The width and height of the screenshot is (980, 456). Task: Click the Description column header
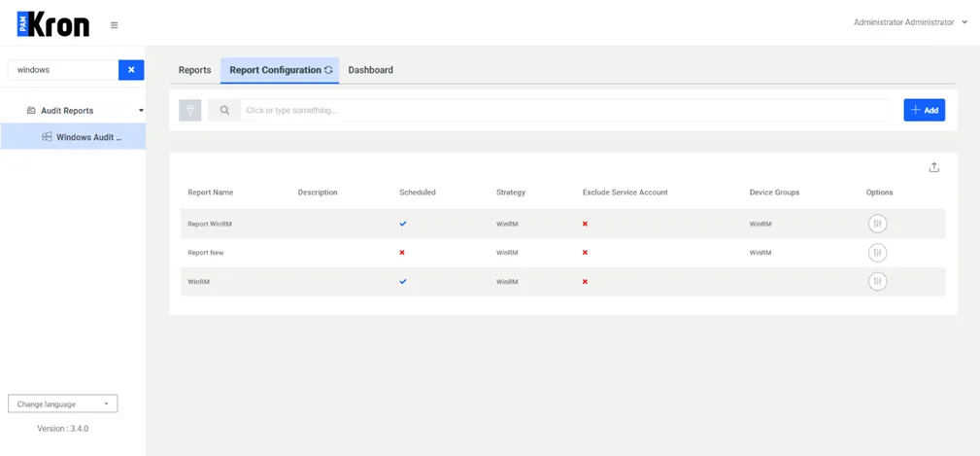(x=318, y=193)
